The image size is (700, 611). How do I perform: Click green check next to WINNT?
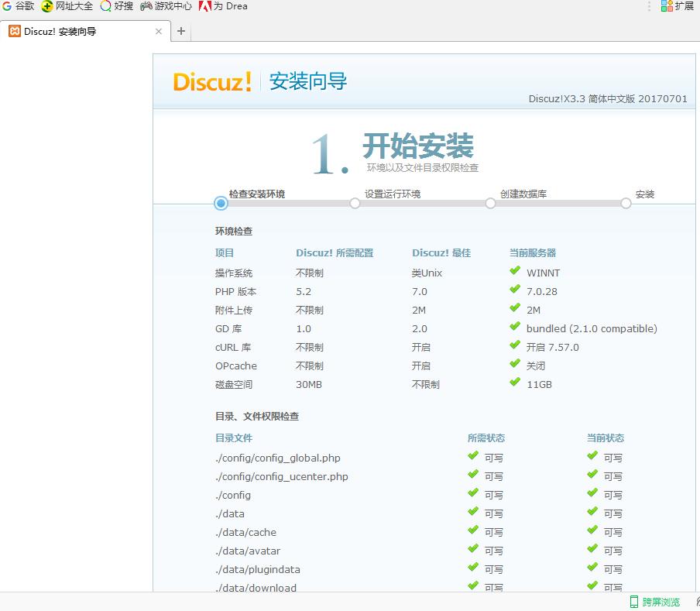pos(515,271)
